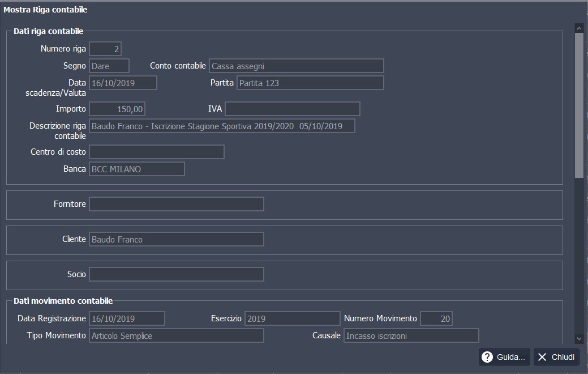Close the dialog with Chiudi
Viewport: 588px width, 374px height.
556,357
